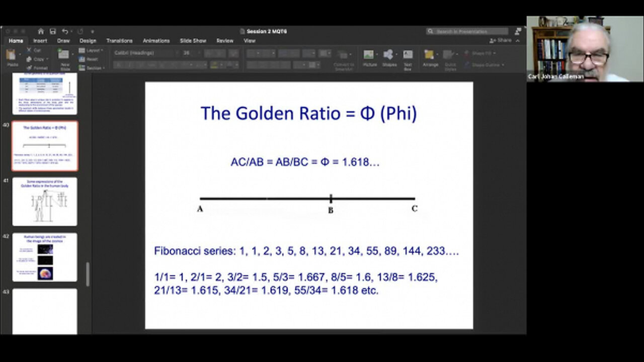Open the Transitions tab
This screenshot has width=644, height=362.
click(x=120, y=41)
